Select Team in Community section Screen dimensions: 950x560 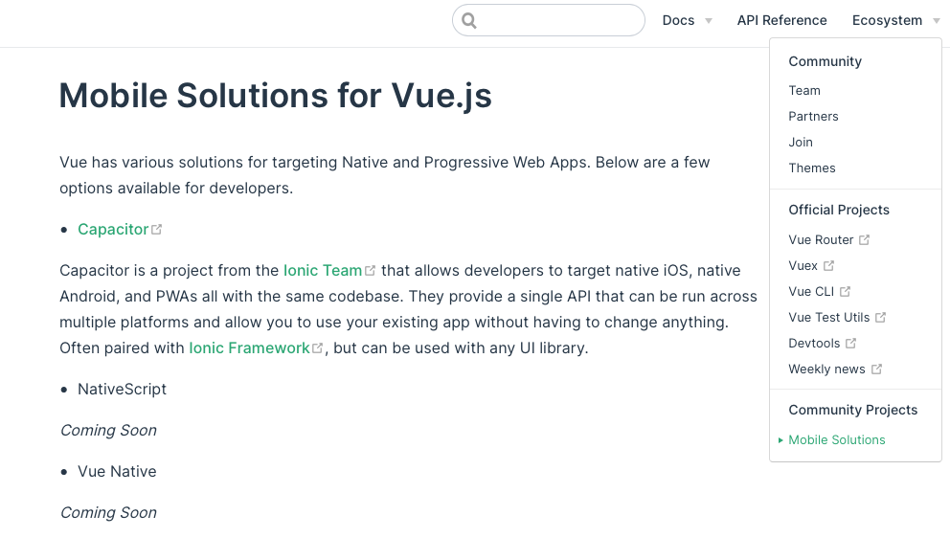(804, 90)
